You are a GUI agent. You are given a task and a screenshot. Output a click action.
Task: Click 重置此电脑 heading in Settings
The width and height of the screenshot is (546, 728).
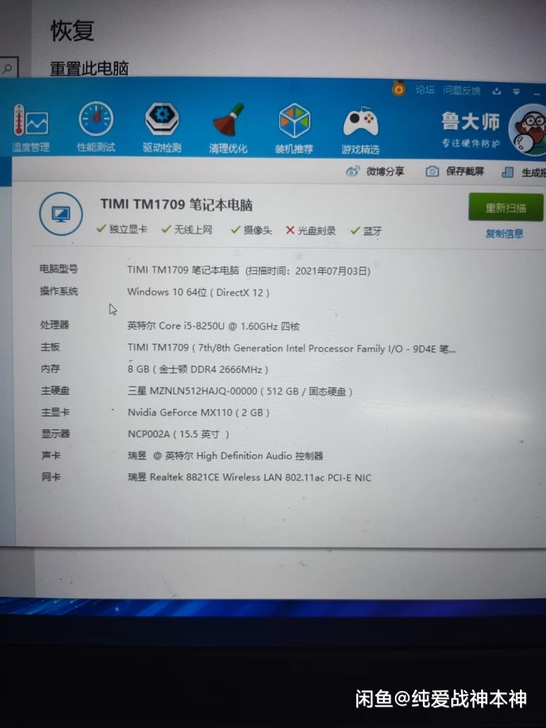pos(89,68)
